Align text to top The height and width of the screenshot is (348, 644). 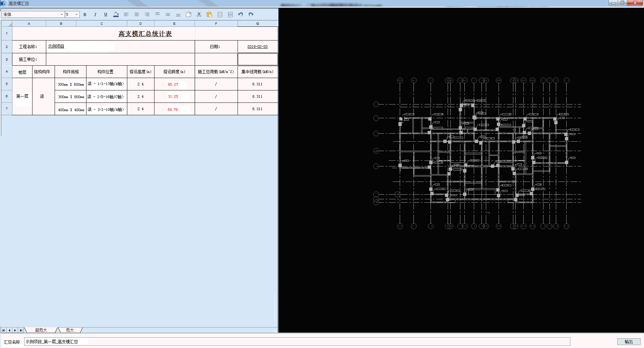pyautogui.click(x=157, y=14)
